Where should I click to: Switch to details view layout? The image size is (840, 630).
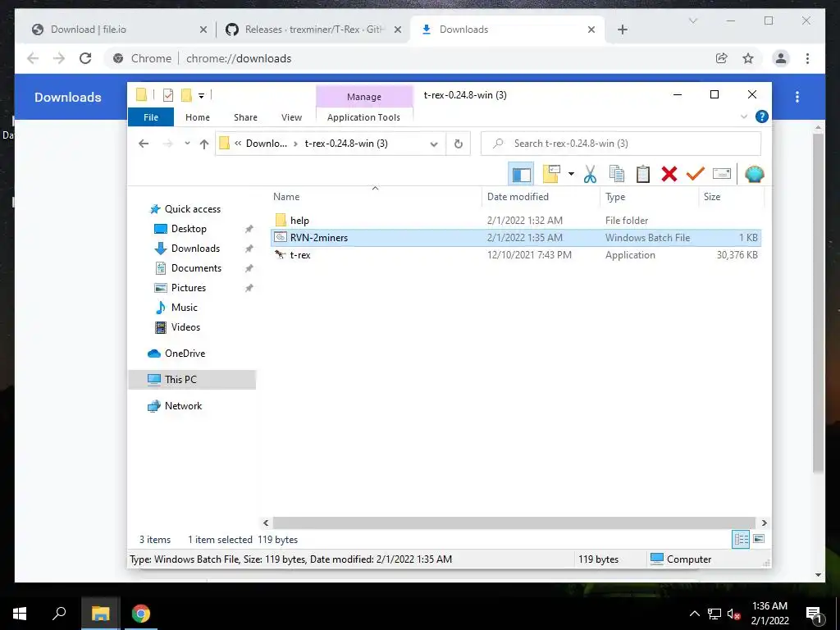coord(741,540)
